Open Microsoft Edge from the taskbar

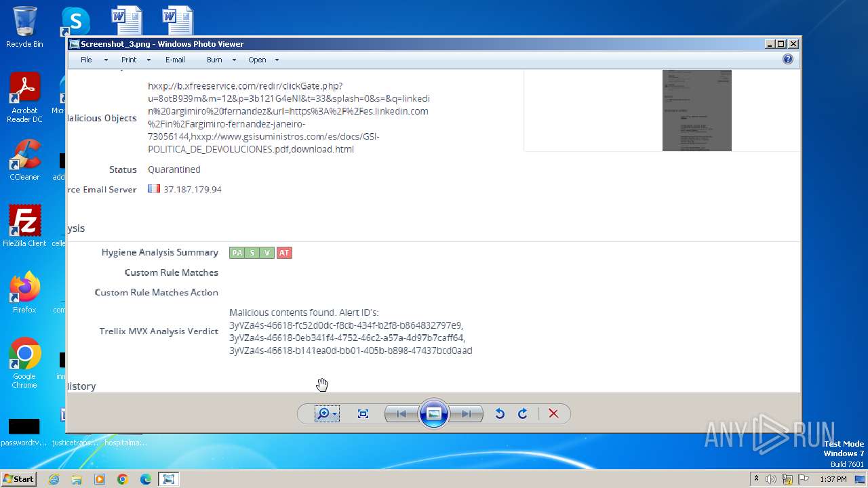pos(146,479)
